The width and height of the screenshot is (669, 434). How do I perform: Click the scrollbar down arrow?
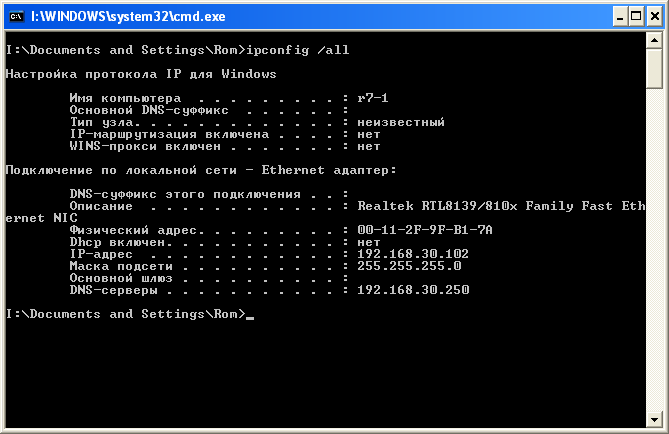pyautogui.click(x=654, y=417)
